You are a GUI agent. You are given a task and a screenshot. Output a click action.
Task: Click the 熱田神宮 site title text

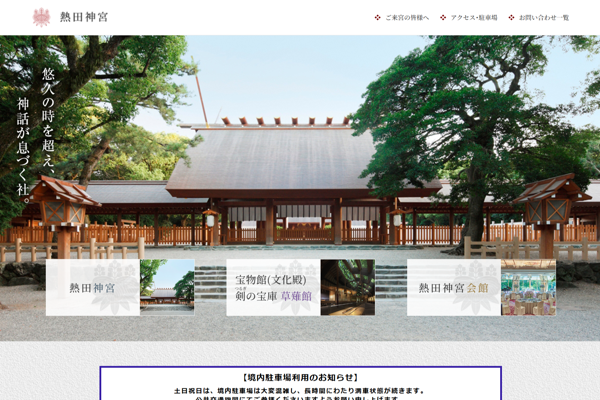click(84, 17)
